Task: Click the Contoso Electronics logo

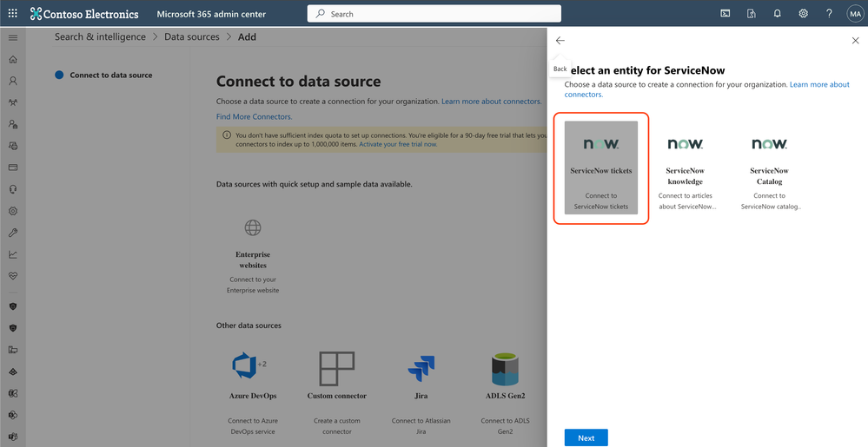Action: pos(84,14)
